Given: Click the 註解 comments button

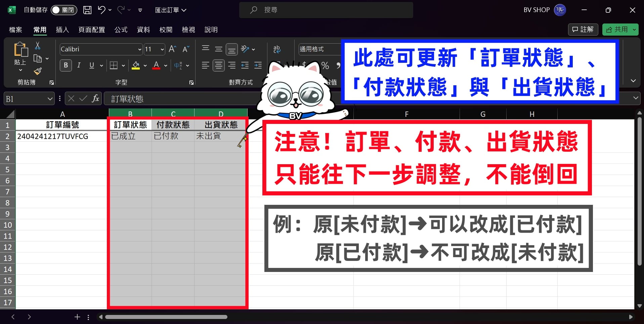Looking at the screenshot, I should [x=583, y=30].
